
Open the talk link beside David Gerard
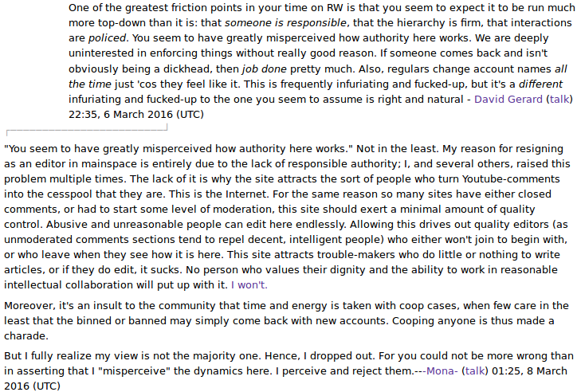pos(559,100)
